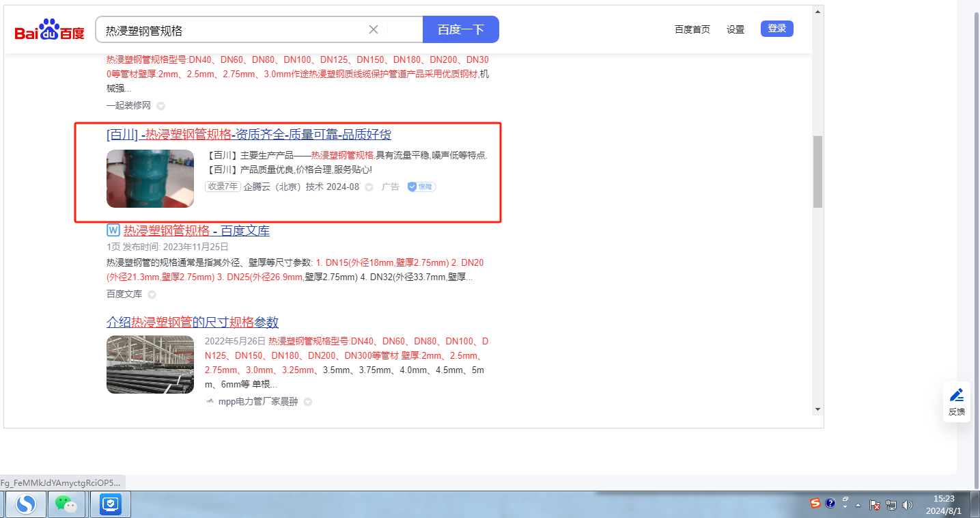This screenshot has width=980, height=518.
Task: Expand dropdown arrow beside 百度文库 source
Action: (x=152, y=295)
